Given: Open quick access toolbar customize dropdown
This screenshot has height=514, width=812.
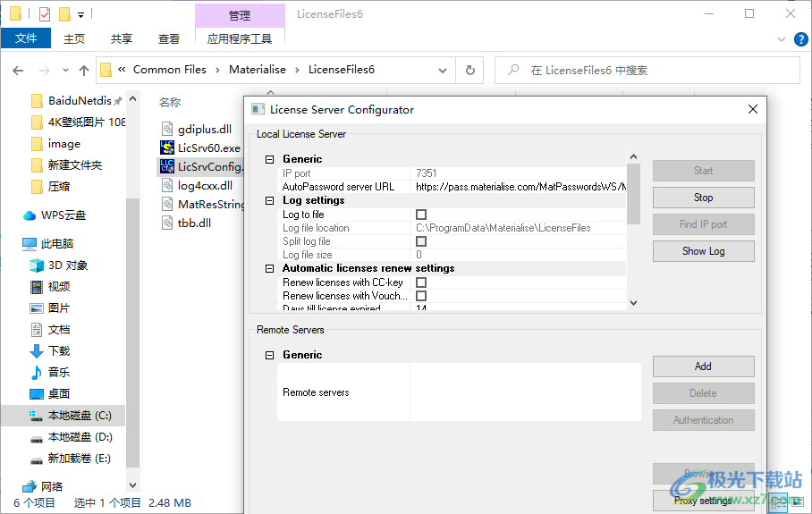Looking at the screenshot, I should point(80,15).
